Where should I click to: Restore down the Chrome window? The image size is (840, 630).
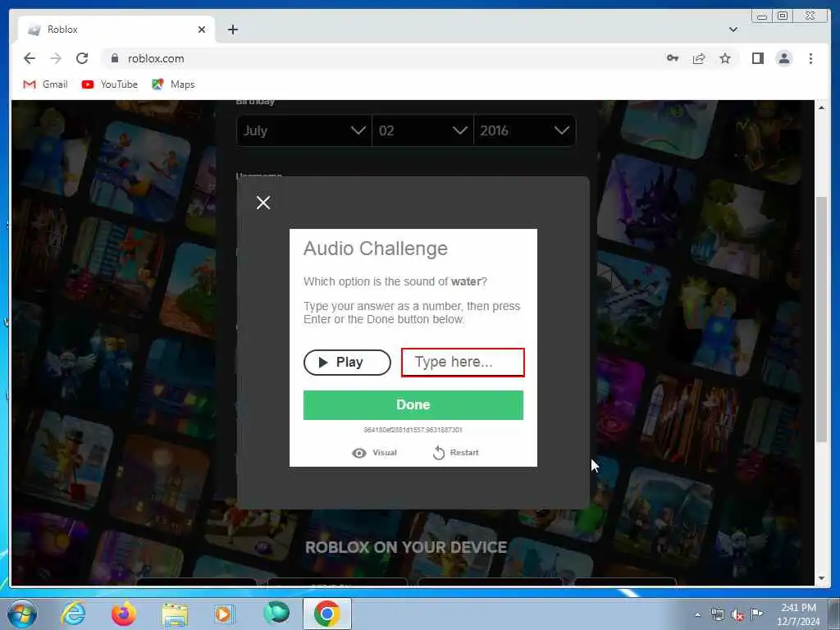click(782, 16)
